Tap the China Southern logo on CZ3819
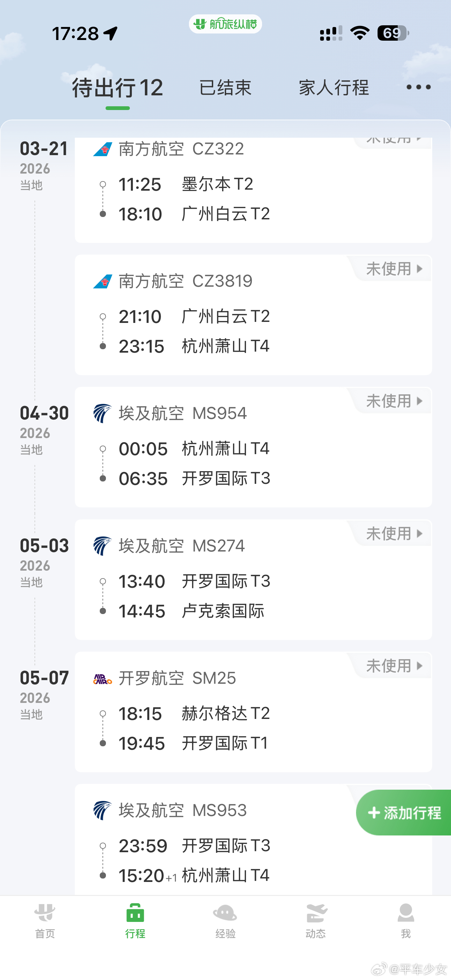451x980 pixels. 103,282
